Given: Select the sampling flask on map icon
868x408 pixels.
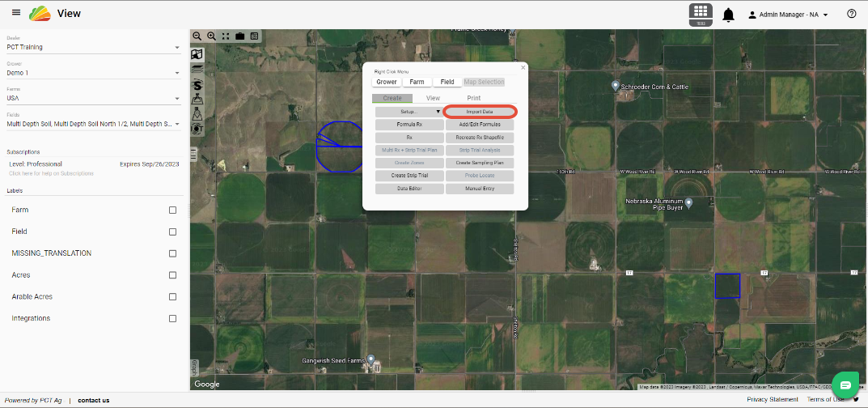Looking at the screenshot, I should point(197,100).
